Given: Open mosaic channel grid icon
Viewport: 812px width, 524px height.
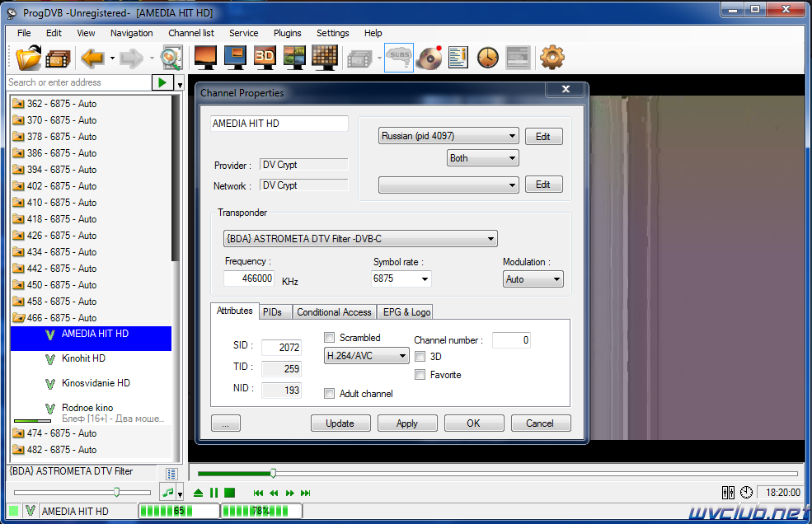Looking at the screenshot, I should pos(325,57).
